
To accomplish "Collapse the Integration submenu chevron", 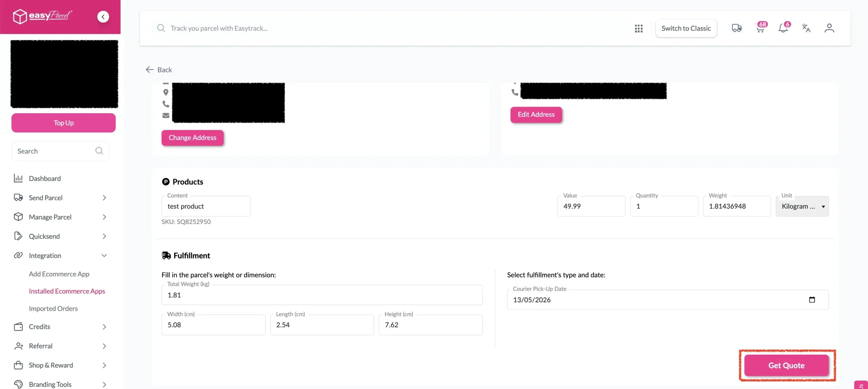I will [104, 255].
